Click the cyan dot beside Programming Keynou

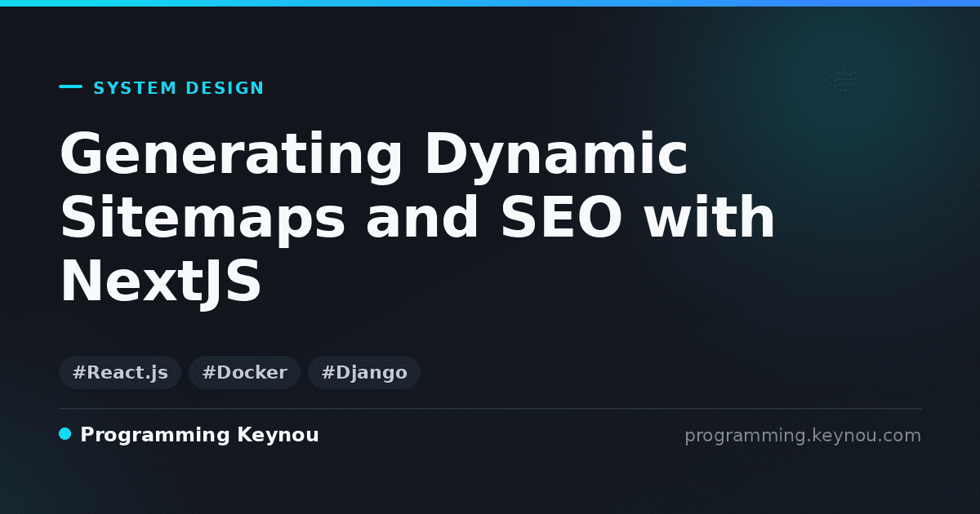click(x=65, y=434)
